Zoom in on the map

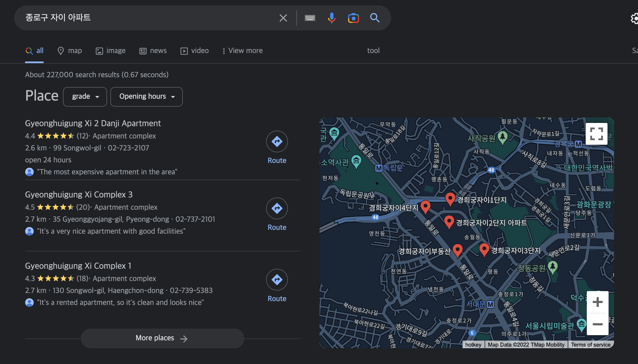(x=597, y=302)
